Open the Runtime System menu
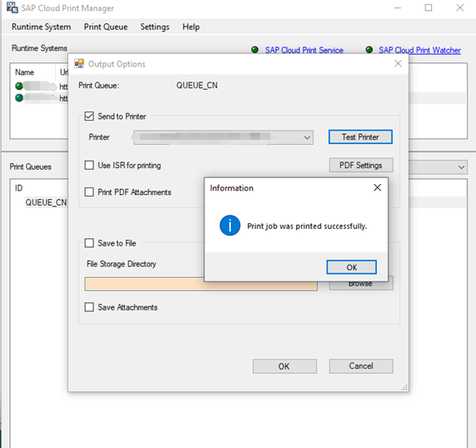The width and height of the screenshot is (476, 448). [42, 27]
